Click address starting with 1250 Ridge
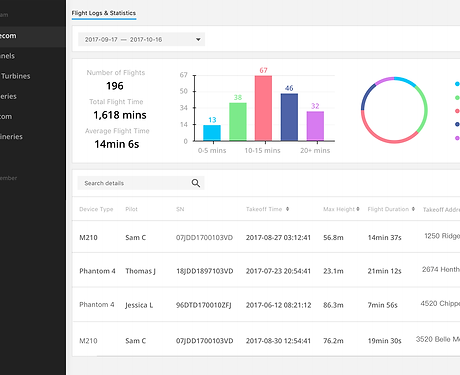 442,236
